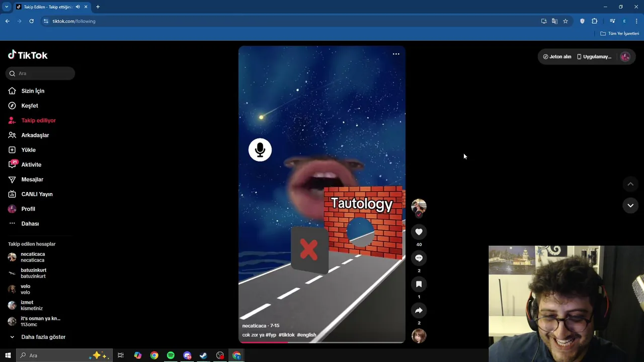644x362 pixels.
Task: Bookmark the video to favorites
Action: (x=419, y=284)
